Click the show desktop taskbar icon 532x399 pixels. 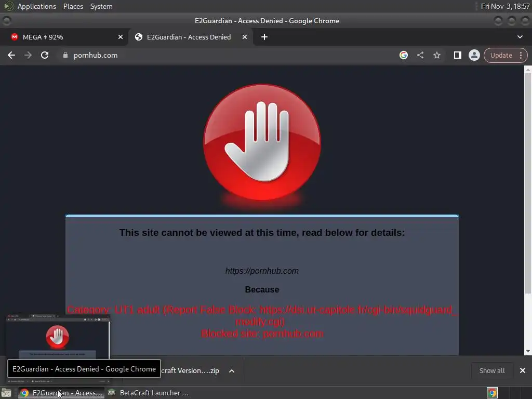click(x=6, y=393)
